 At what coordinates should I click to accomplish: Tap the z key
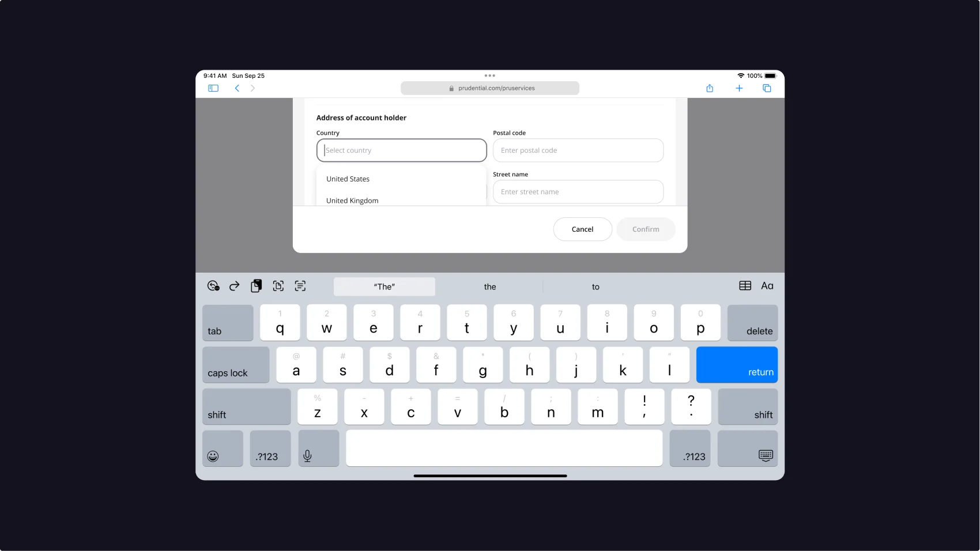coord(318,407)
